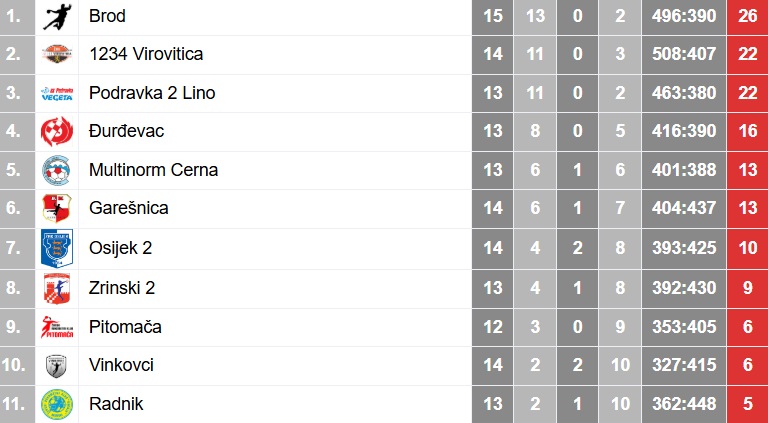Select the Radnik team name

[116, 404]
